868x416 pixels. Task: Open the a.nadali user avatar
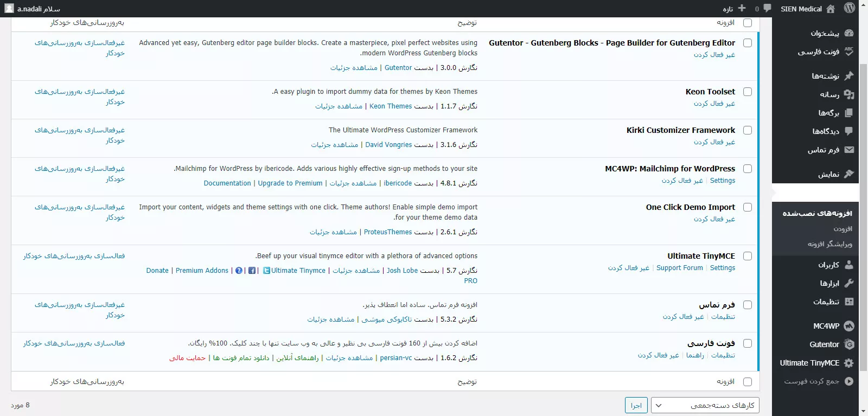click(x=9, y=8)
